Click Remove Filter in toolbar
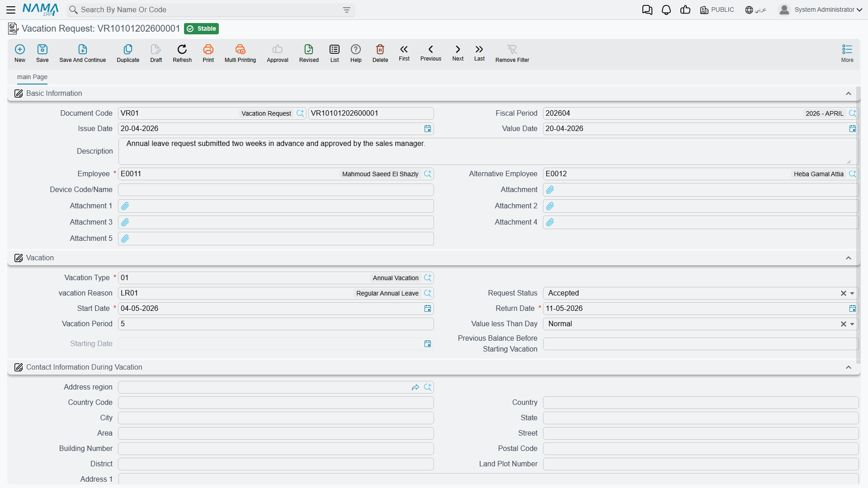868x488 pixels. point(512,53)
